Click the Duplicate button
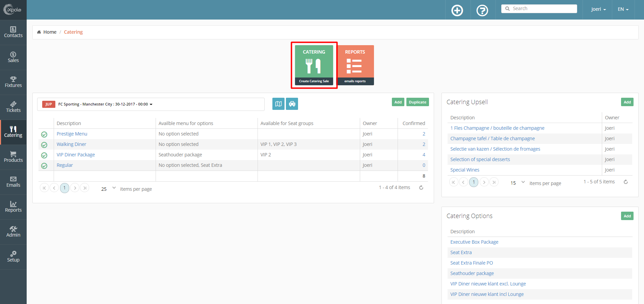Viewport: 644px width, 304px height. click(x=418, y=102)
